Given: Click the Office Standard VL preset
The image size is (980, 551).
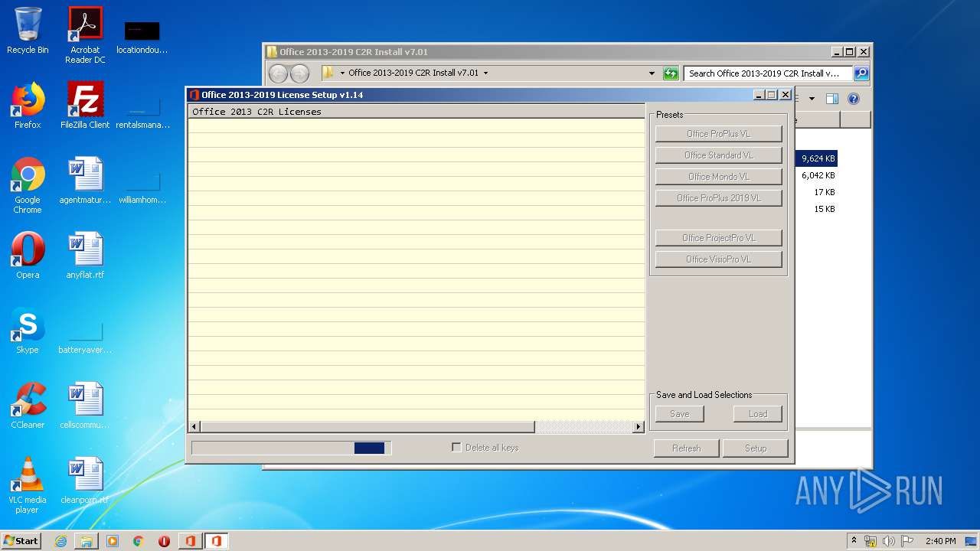Looking at the screenshot, I should click(718, 155).
